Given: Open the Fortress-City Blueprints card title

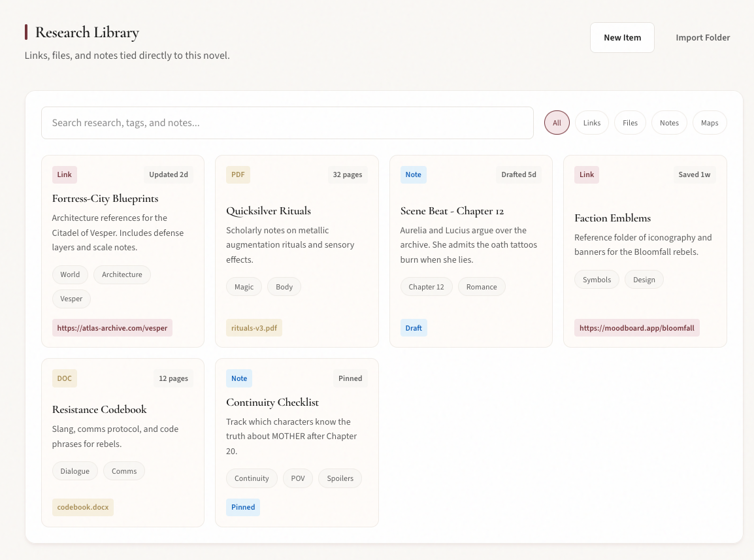Looking at the screenshot, I should 105,199.
